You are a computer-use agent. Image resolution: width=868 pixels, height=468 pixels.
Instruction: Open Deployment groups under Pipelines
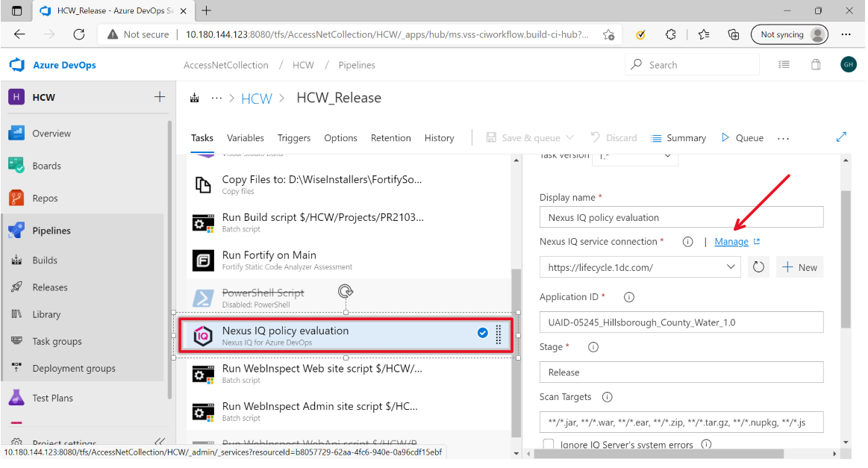(74, 368)
